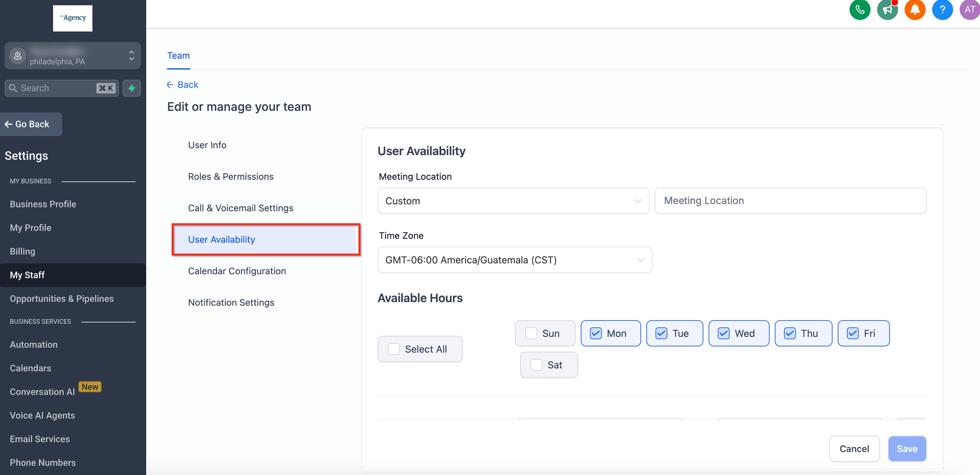Enable the Sun availability checkbox
Image resolution: width=980 pixels, height=475 pixels.
(531, 333)
